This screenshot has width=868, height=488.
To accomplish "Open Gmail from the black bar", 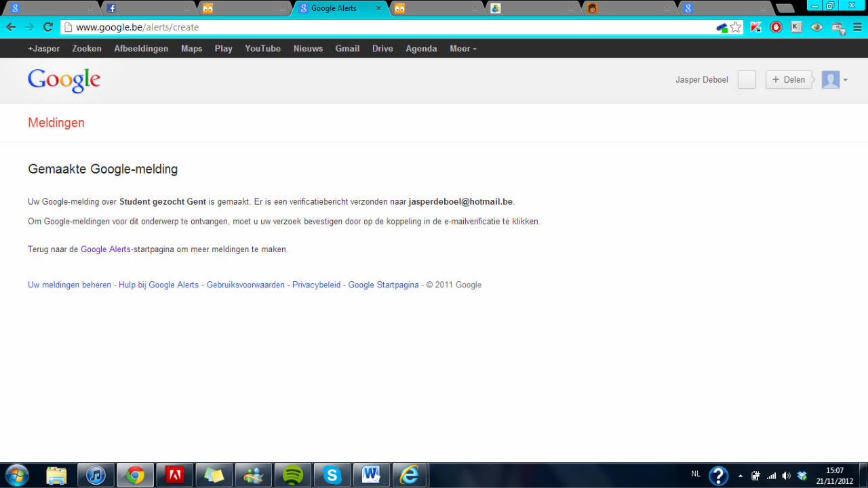I will [x=347, y=49].
